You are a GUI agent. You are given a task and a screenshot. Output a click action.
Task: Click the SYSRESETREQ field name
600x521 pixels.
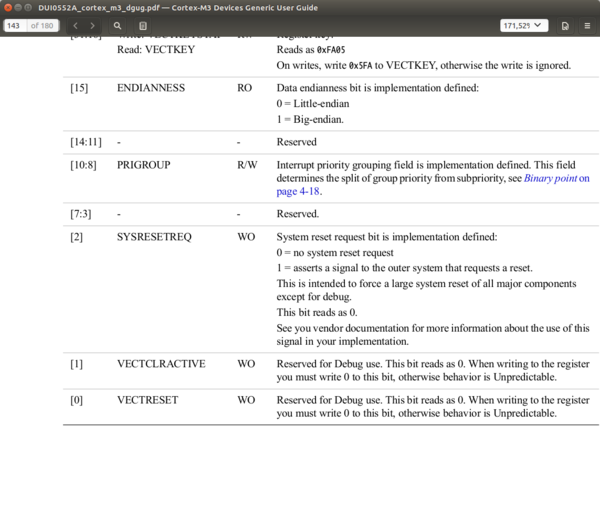point(154,237)
